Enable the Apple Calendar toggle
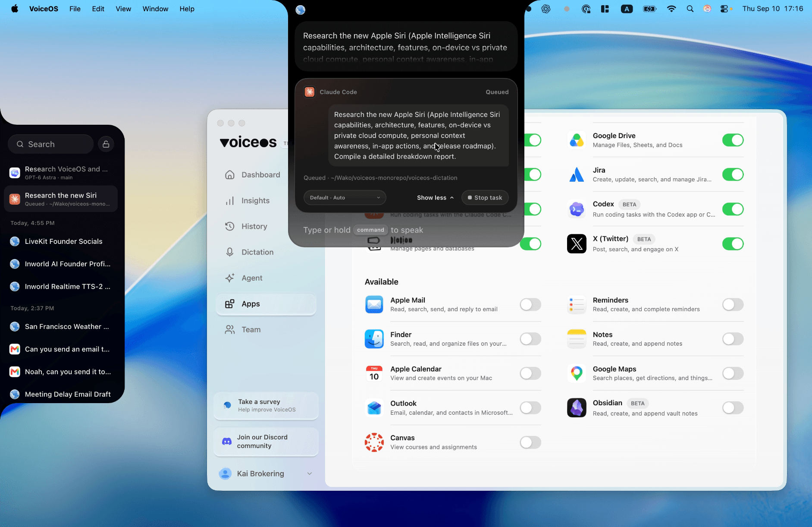The height and width of the screenshot is (527, 812). (x=530, y=373)
